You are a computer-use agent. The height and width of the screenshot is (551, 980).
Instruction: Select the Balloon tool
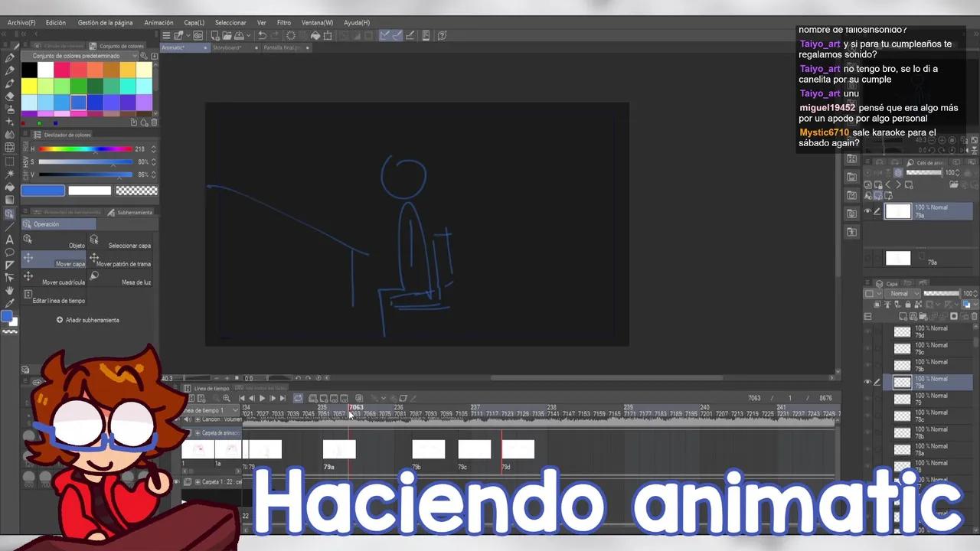tap(9, 252)
